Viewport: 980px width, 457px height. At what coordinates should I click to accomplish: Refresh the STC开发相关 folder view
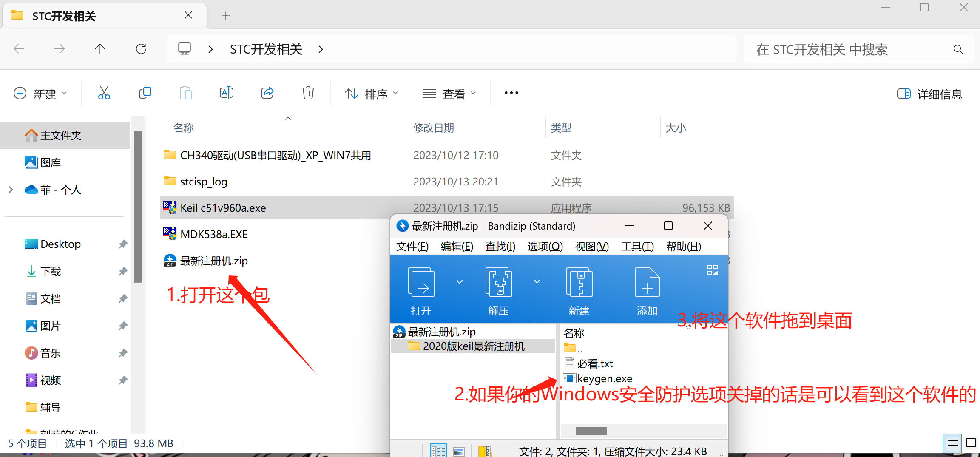pos(141,49)
